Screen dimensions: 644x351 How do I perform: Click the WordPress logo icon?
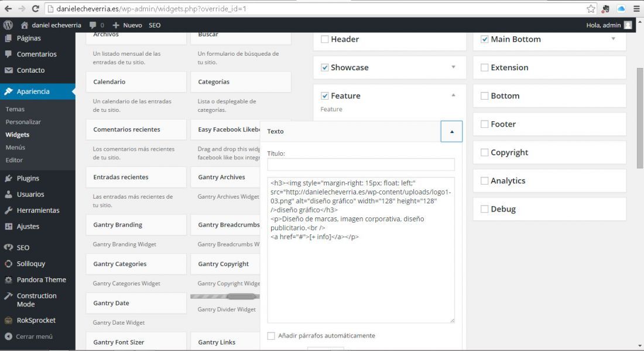8,25
